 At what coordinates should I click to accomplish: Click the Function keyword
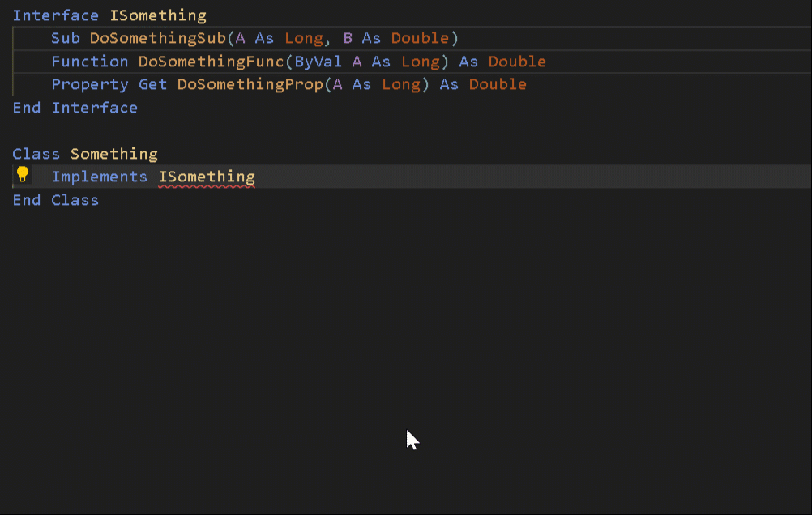click(x=90, y=62)
